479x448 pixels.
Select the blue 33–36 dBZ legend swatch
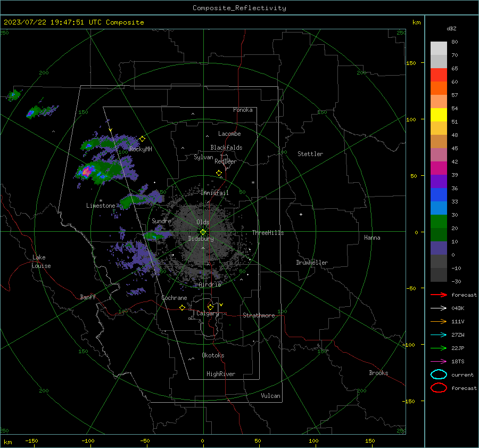click(439, 195)
